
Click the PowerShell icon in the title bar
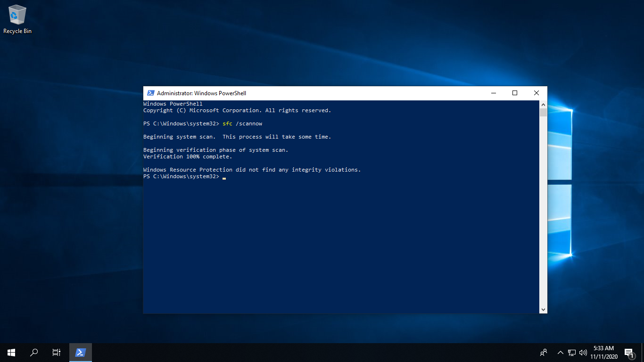(151, 93)
